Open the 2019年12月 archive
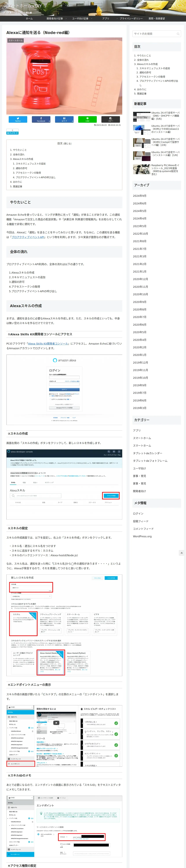The image size is (186, 868). click(x=140, y=363)
